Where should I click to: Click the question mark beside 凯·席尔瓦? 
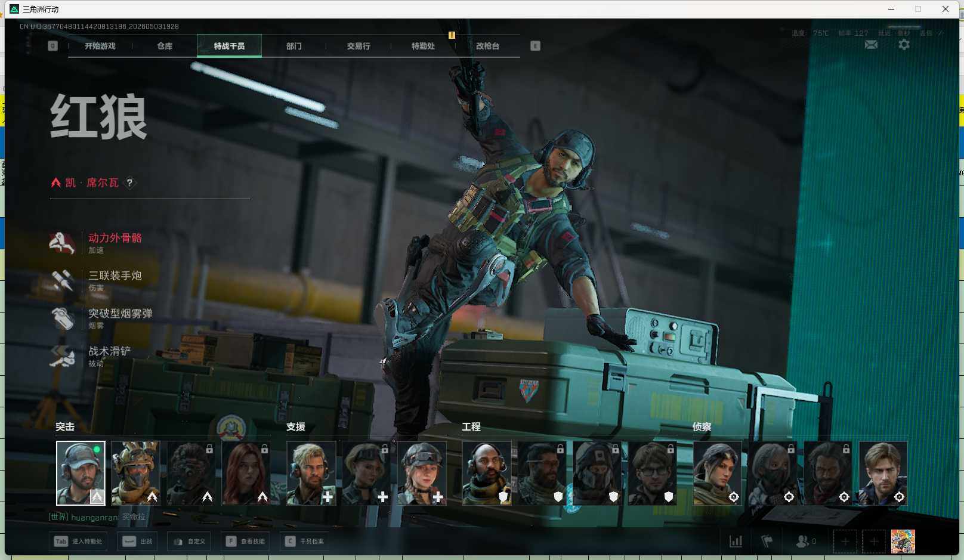[x=129, y=183]
